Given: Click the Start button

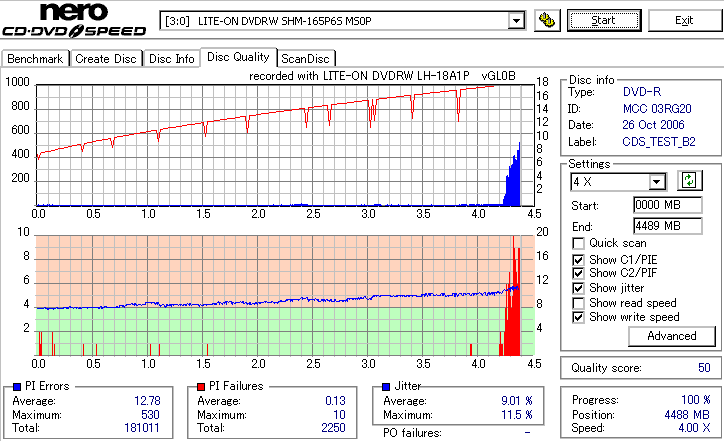Looking at the screenshot, I should tap(604, 21).
